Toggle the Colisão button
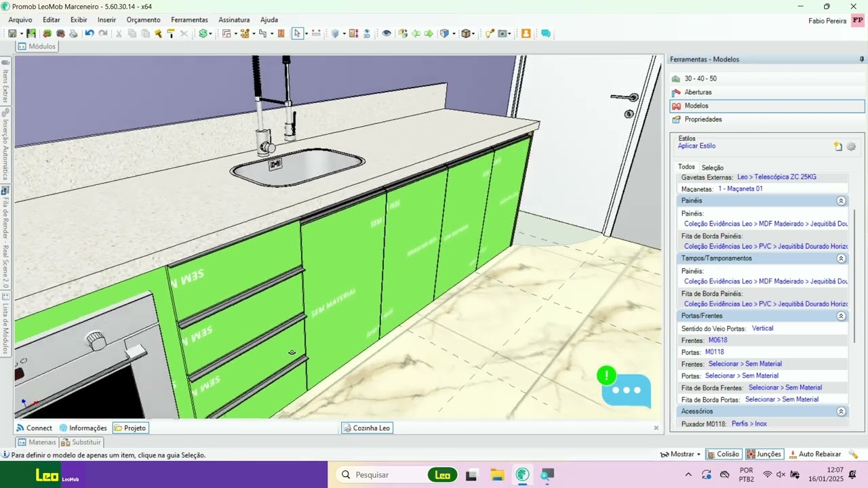868x488 pixels. [x=723, y=454]
